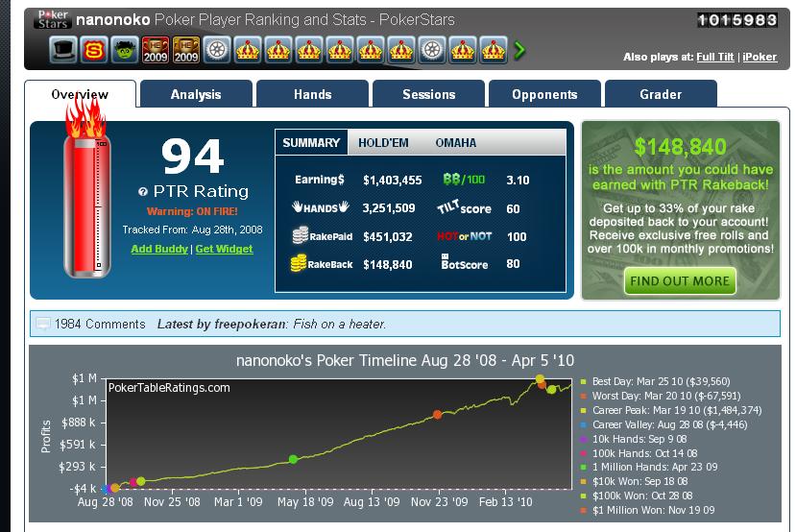Open the Analysis tab
The image size is (796, 532).
(x=196, y=94)
